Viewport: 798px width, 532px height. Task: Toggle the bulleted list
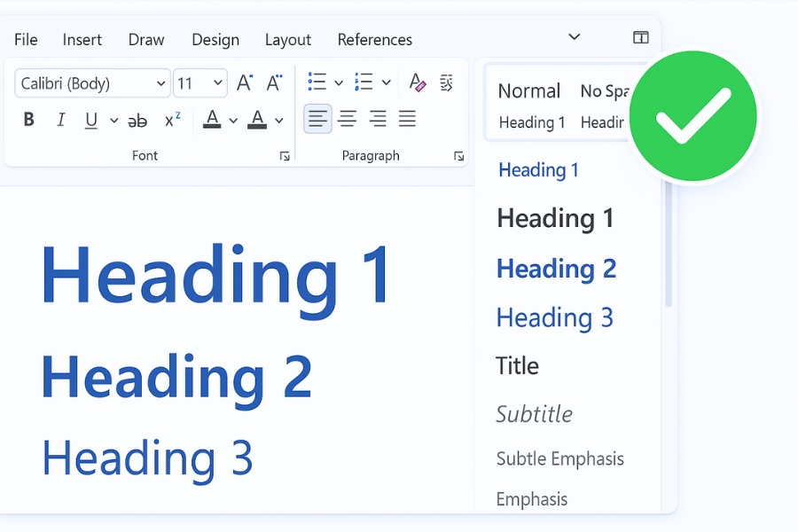(316, 82)
